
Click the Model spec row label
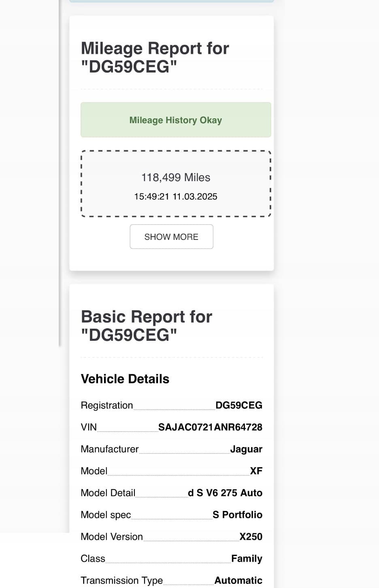click(106, 515)
